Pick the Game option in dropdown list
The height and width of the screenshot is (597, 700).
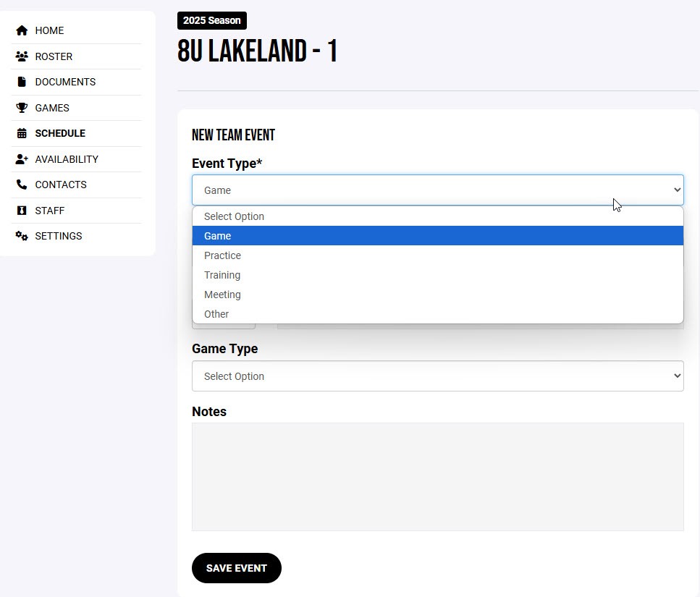click(218, 236)
